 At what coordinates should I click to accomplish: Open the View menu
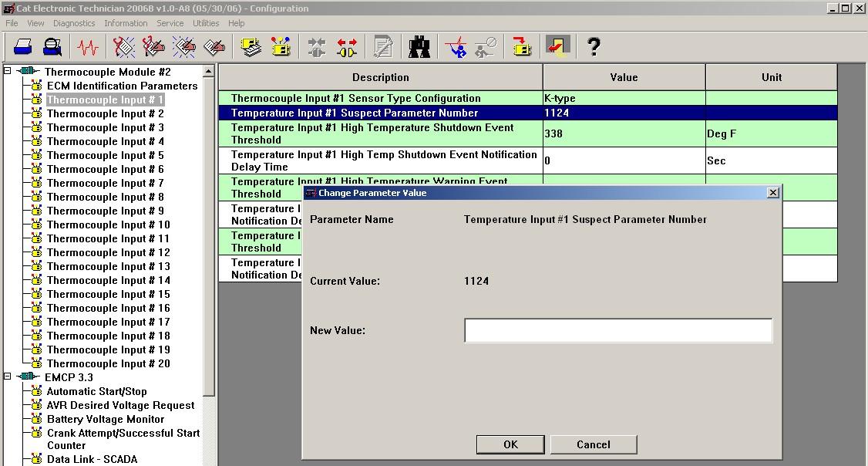(35, 23)
